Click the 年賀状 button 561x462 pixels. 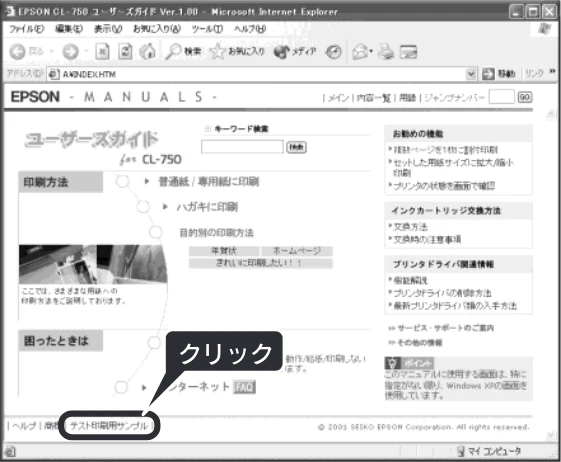pos(224,251)
